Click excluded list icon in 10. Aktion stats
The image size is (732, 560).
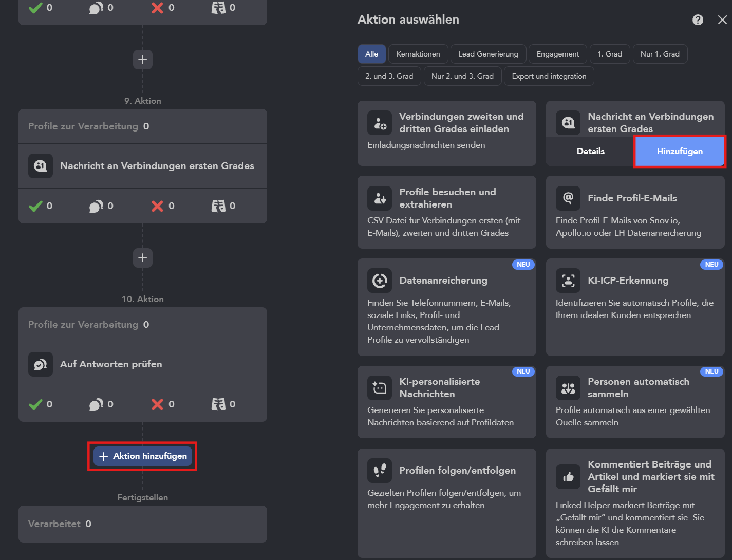tap(218, 404)
